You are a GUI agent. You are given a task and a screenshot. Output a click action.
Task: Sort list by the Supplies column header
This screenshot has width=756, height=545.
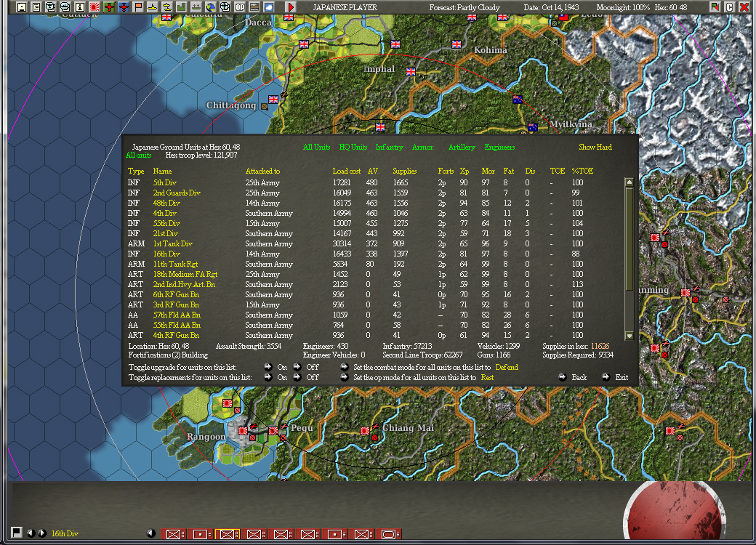(404, 171)
